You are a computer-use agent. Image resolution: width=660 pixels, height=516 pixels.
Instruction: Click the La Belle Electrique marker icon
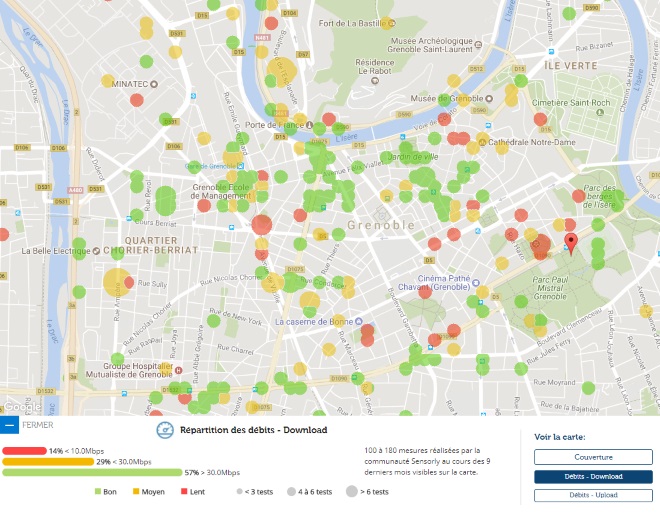tap(96, 251)
